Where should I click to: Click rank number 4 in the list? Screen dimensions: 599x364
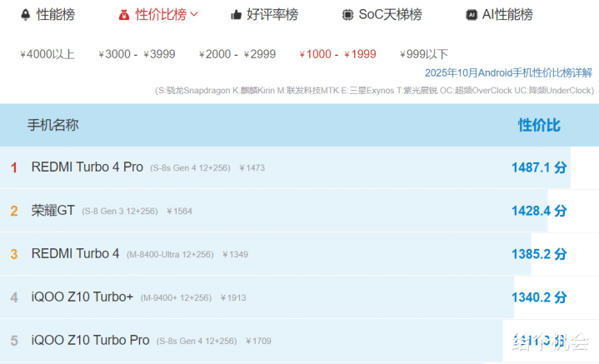(x=14, y=297)
